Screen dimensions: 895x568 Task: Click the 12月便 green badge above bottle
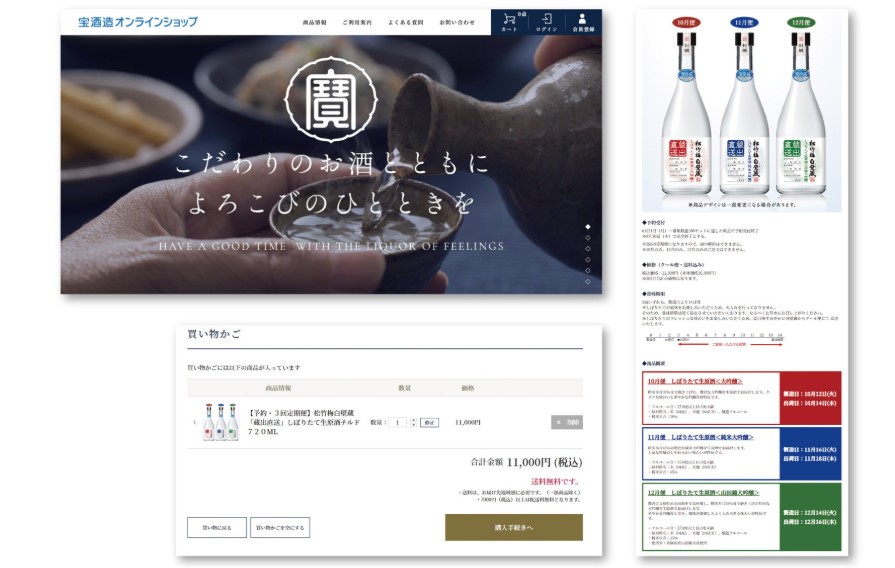coord(801,23)
